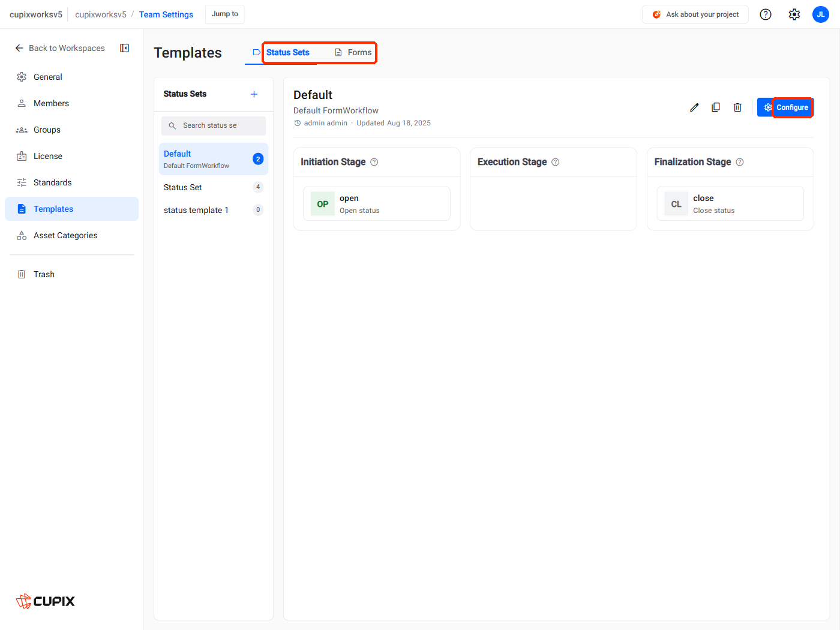840x630 pixels.
Task: Show Initiation Stage help tooltip icon
Action: 374,162
